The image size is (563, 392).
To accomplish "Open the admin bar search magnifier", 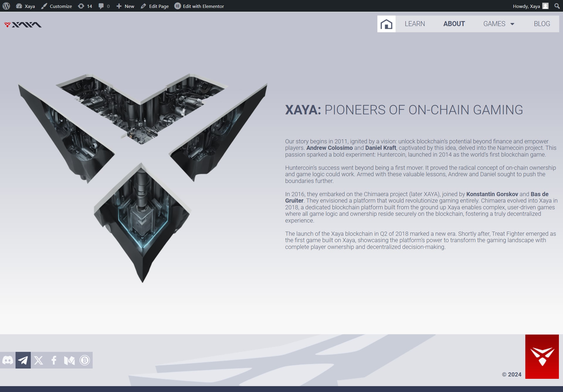I will [557, 6].
